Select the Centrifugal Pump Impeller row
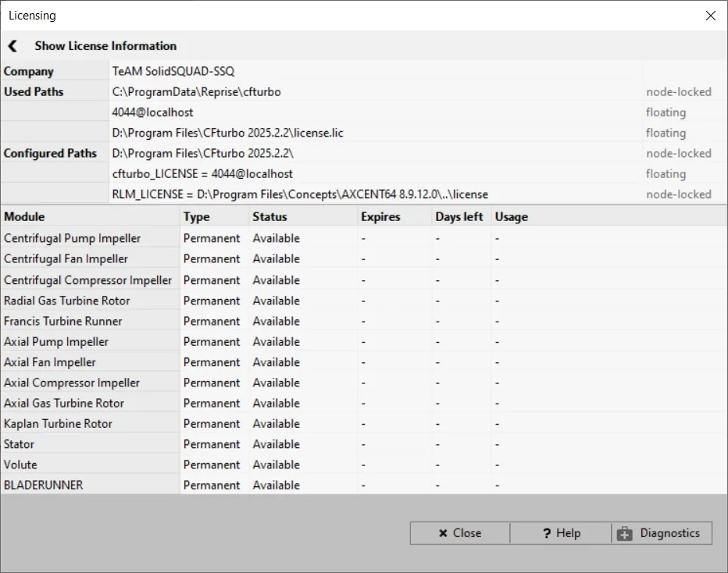The width and height of the screenshot is (728, 573). click(364, 238)
